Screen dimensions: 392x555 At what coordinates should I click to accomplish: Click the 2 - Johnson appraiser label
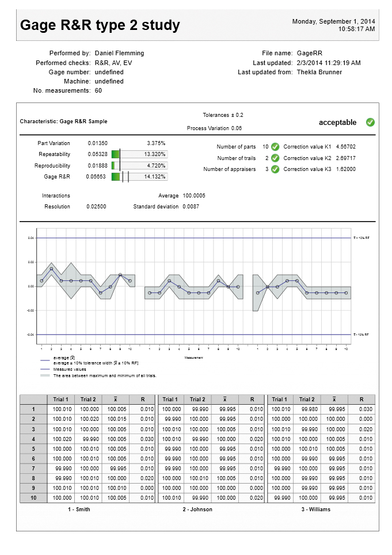click(197, 509)
